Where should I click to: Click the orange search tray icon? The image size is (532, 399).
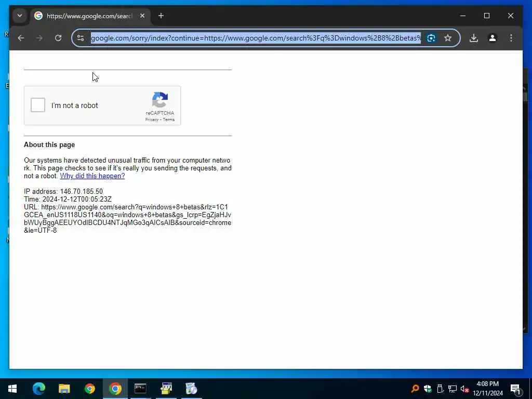coord(415,389)
